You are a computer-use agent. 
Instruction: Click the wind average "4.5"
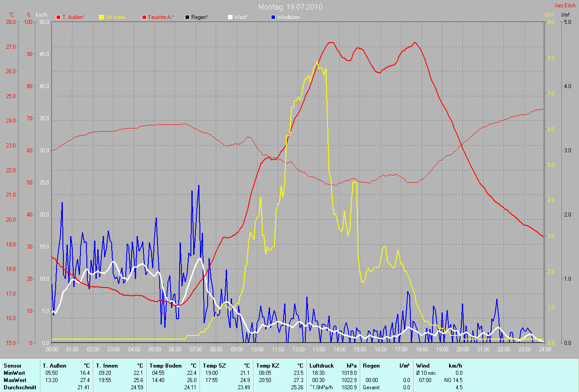pyautogui.click(x=459, y=387)
